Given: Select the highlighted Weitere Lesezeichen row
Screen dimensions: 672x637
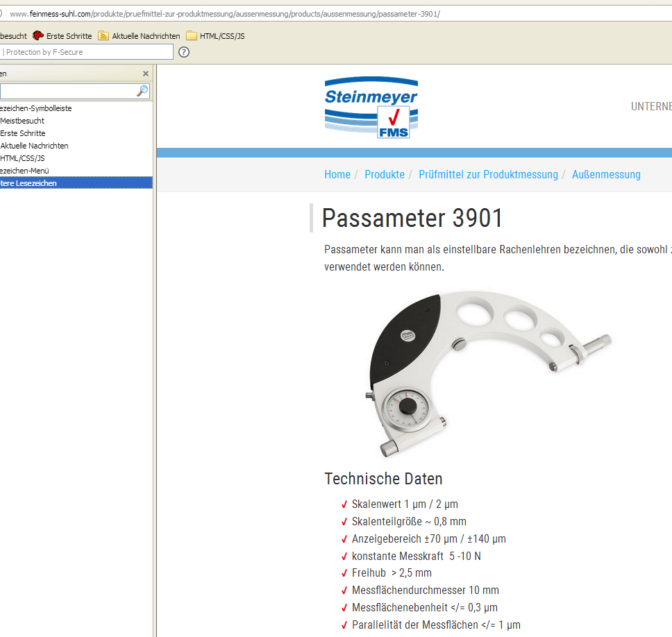Looking at the screenshot, I should [76, 183].
